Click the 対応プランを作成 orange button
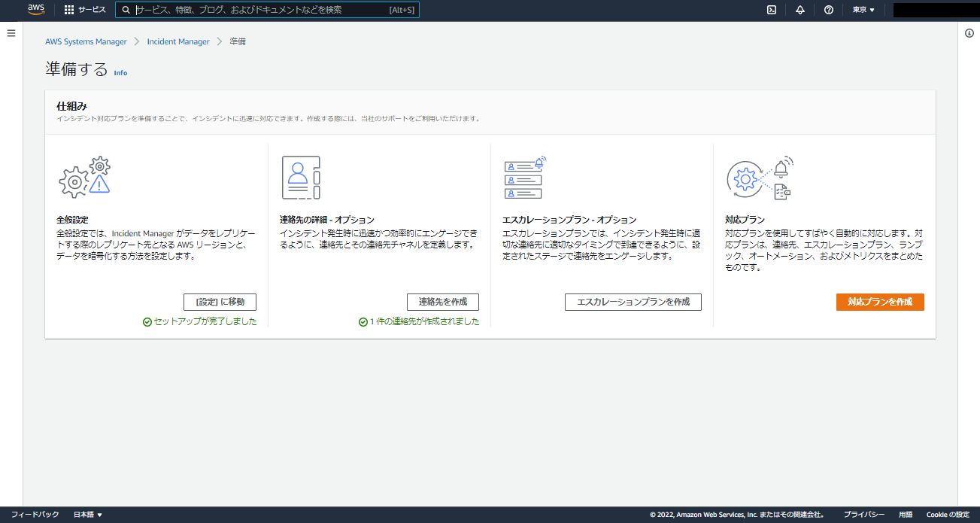Screen dimensions: 980x523 click(x=880, y=302)
